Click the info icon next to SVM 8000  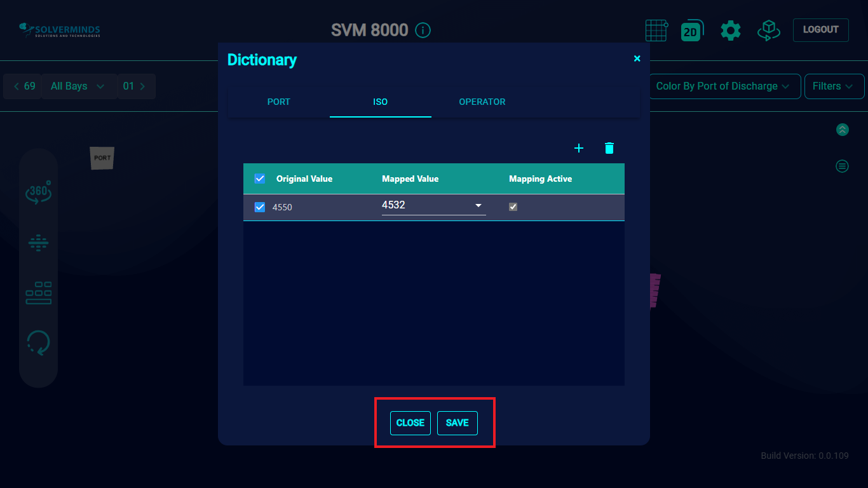click(423, 30)
